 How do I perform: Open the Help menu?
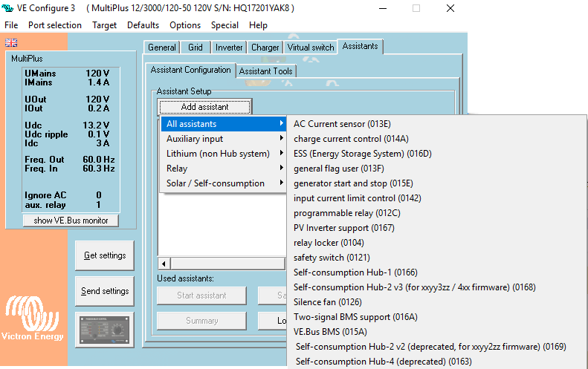point(258,25)
